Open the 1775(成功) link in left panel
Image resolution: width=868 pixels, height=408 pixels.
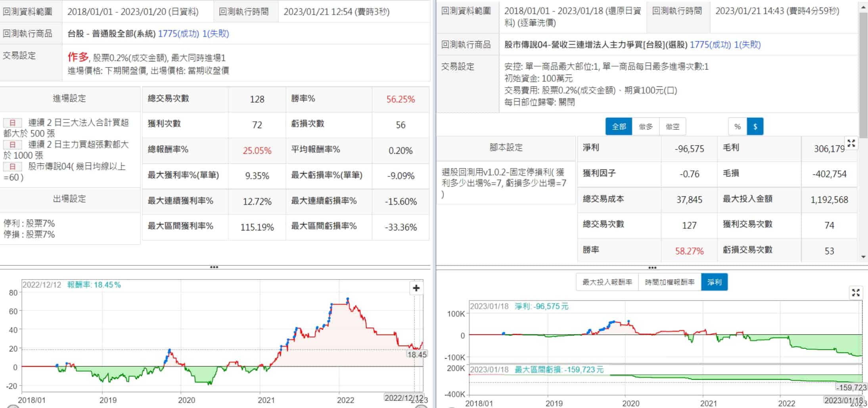[178, 34]
